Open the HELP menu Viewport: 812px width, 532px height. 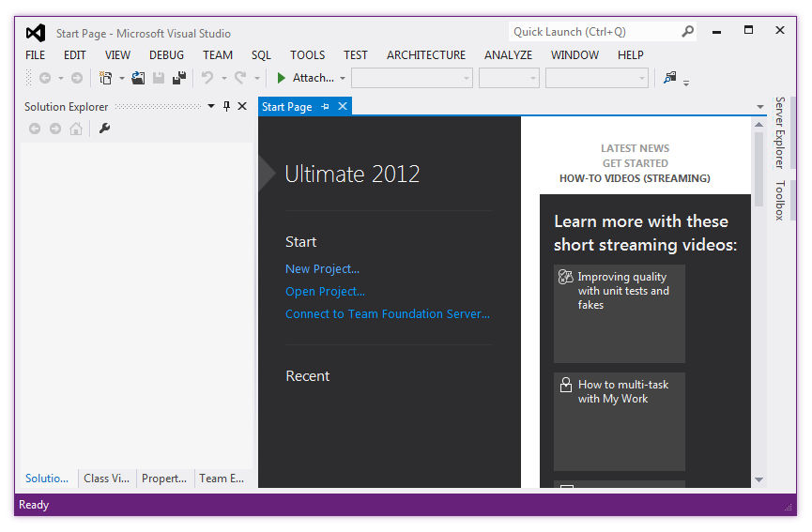coord(630,54)
